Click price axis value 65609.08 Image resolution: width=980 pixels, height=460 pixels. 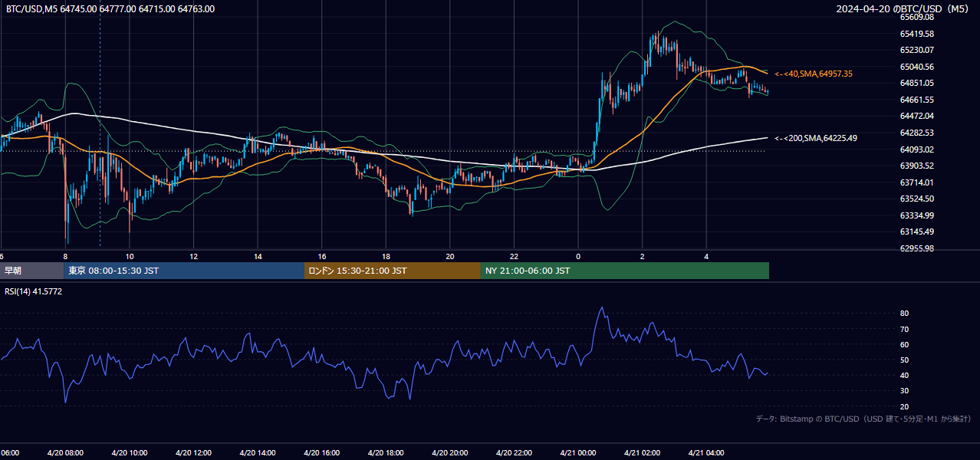(x=916, y=17)
